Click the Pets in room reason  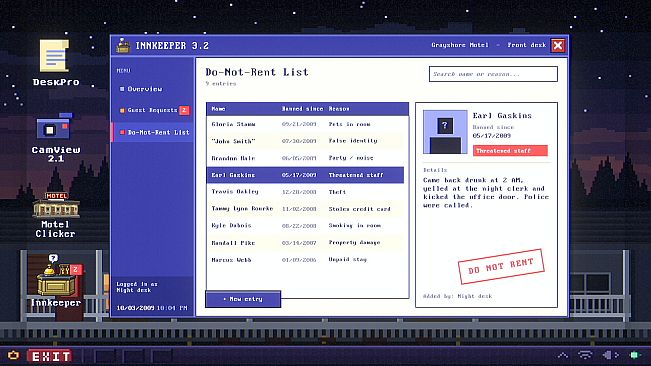coord(349,124)
